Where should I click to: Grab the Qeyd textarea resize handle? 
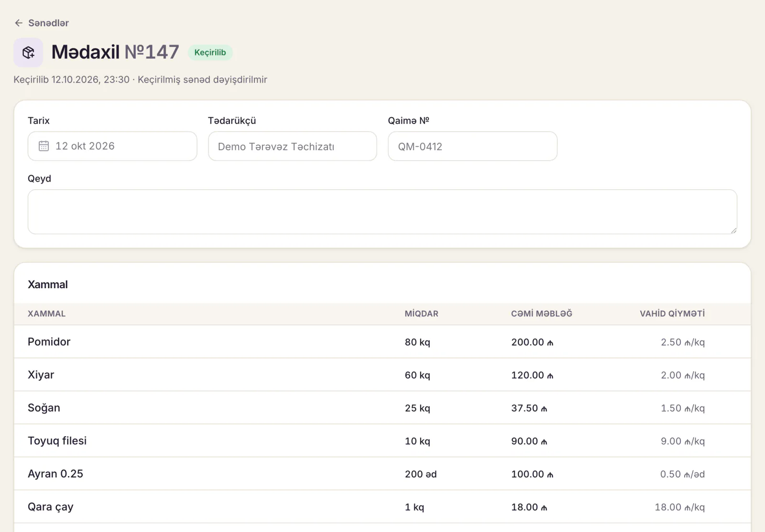(733, 230)
